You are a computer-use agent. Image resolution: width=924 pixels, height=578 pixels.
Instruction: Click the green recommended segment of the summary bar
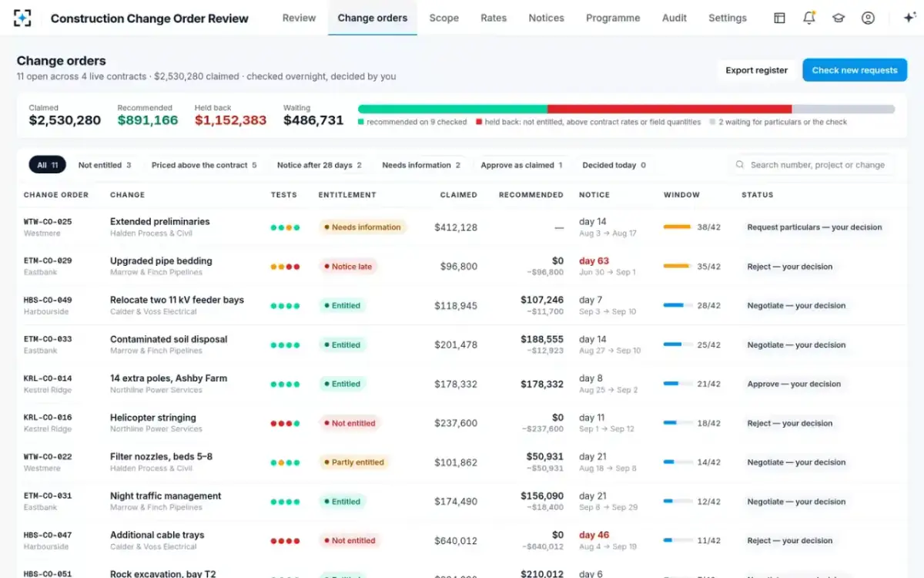(453, 109)
